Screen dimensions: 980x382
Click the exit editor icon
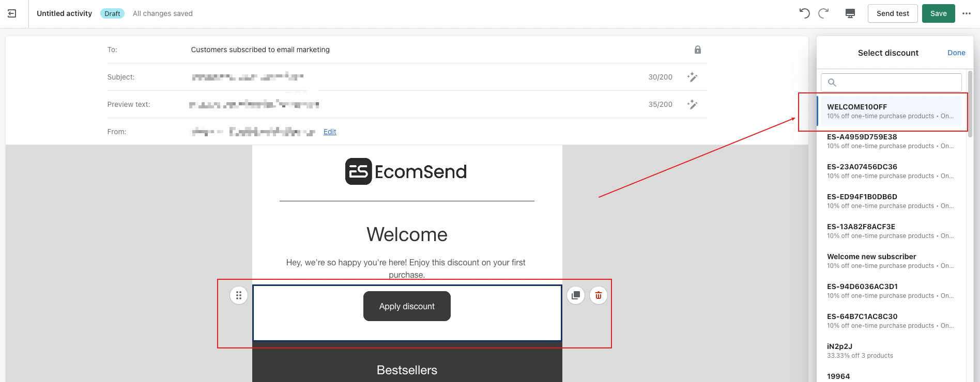[x=12, y=13]
